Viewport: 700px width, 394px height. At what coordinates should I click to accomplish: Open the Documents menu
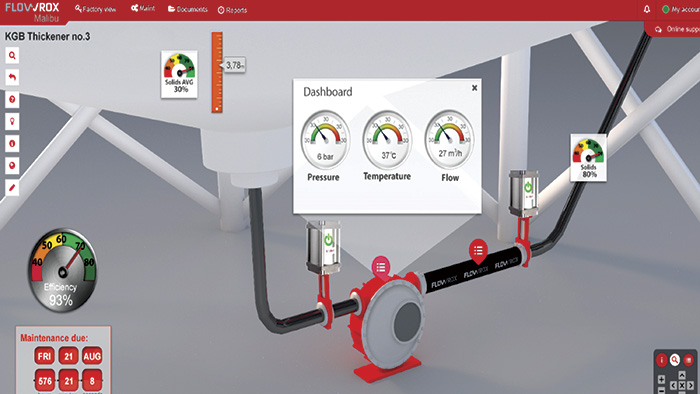click(188, 9)
